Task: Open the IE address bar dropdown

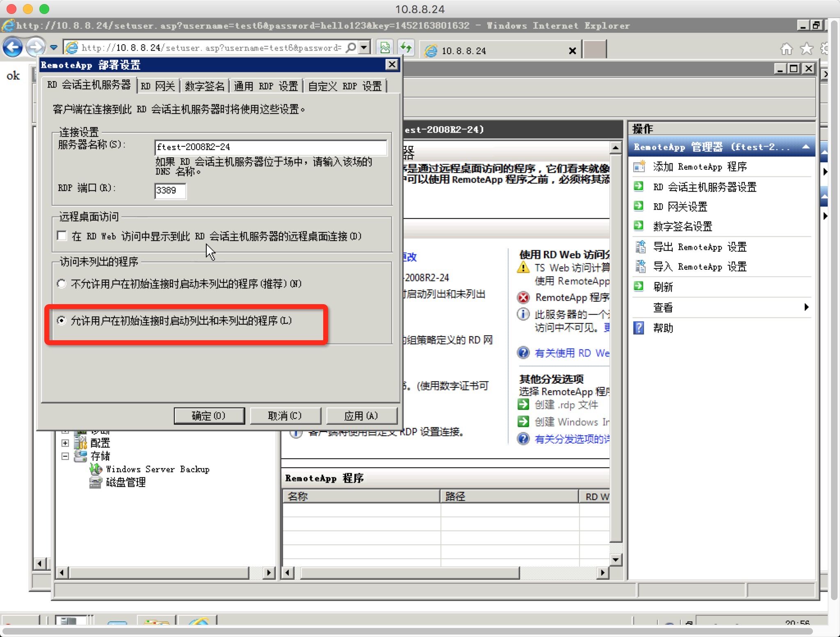Action: [x=364, y=48]
